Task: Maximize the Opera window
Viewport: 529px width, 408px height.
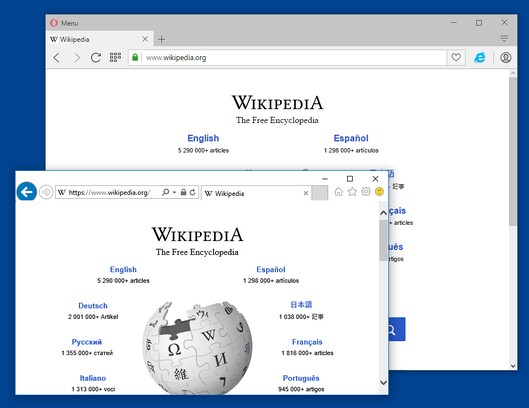Action: click(x=479, y=23)
